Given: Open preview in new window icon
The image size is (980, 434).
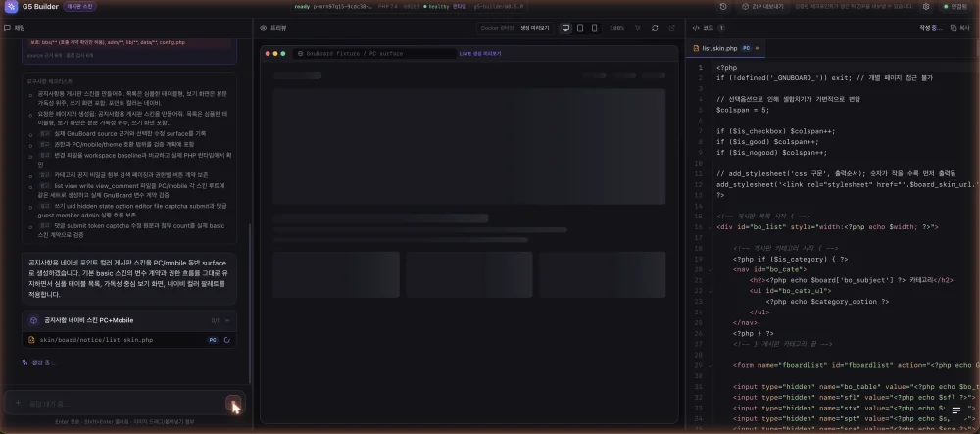Looking at the screenshot, I should coord(672,28).
